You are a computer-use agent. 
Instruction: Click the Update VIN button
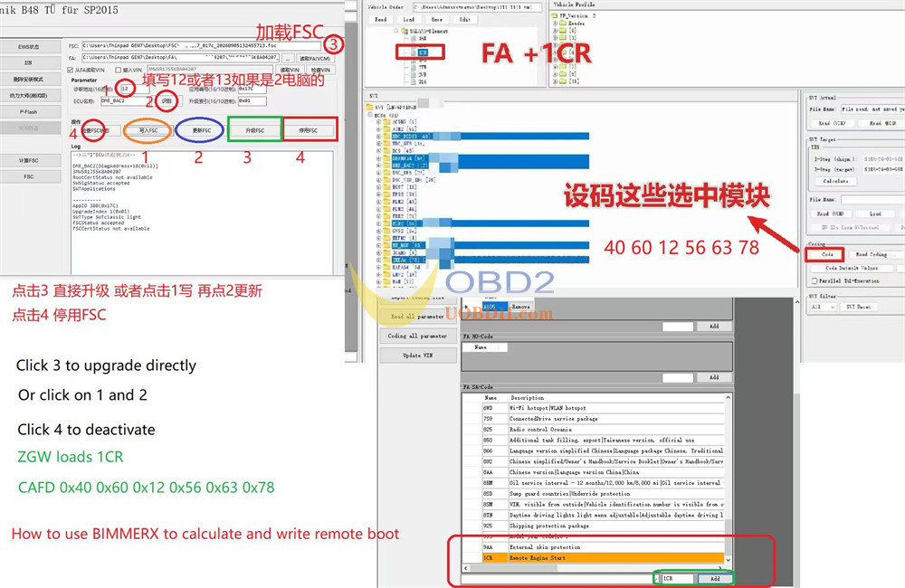pos(416,356)
